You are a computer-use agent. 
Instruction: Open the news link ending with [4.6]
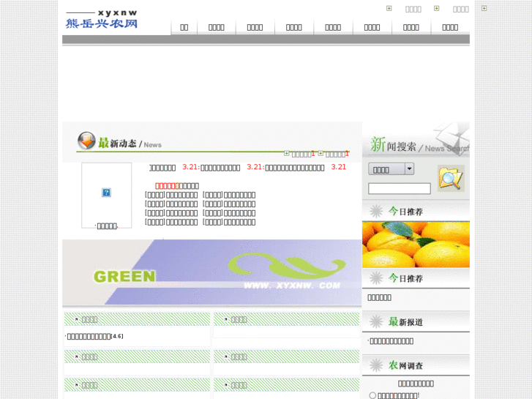(95, 336)
